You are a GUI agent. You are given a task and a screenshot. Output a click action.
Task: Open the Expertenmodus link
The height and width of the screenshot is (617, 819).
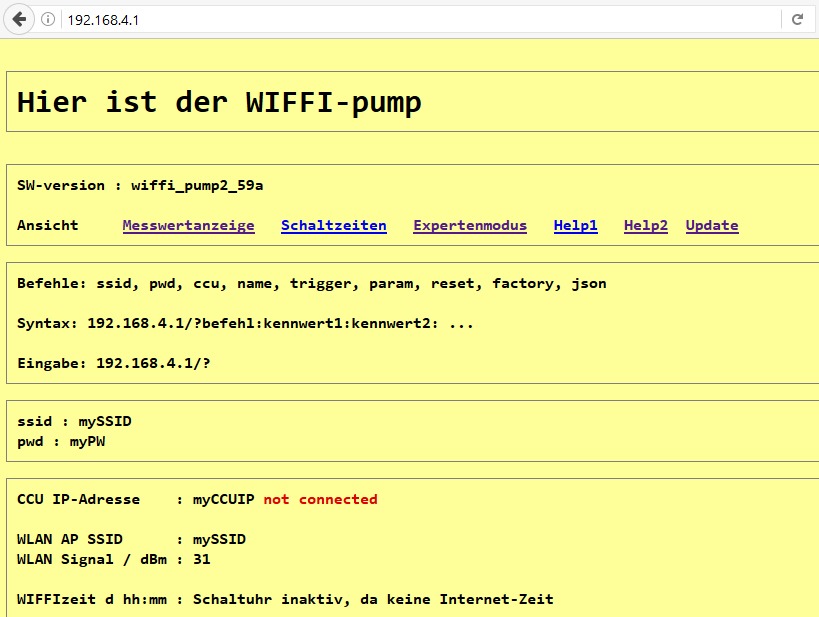pyautogui.click(x=470, y=226)
